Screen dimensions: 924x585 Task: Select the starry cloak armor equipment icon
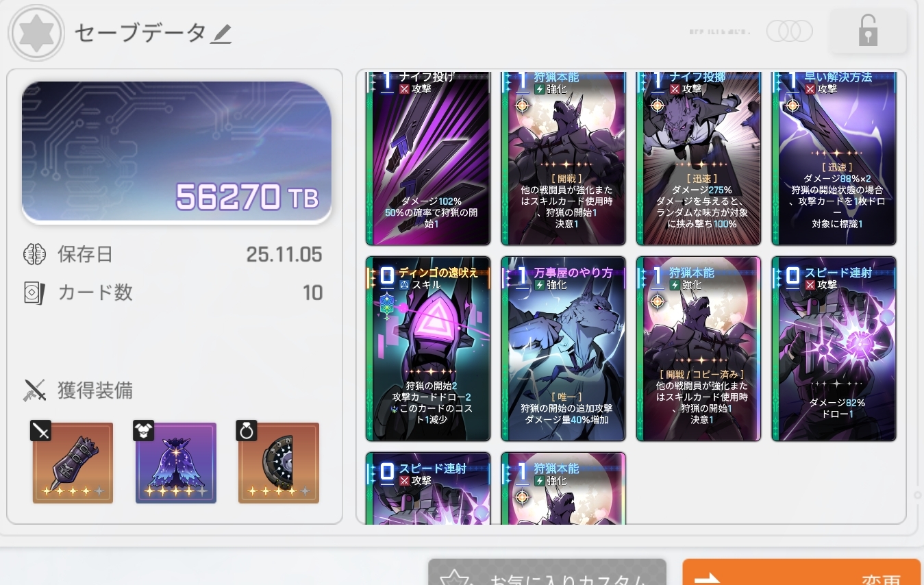(175, 463)
